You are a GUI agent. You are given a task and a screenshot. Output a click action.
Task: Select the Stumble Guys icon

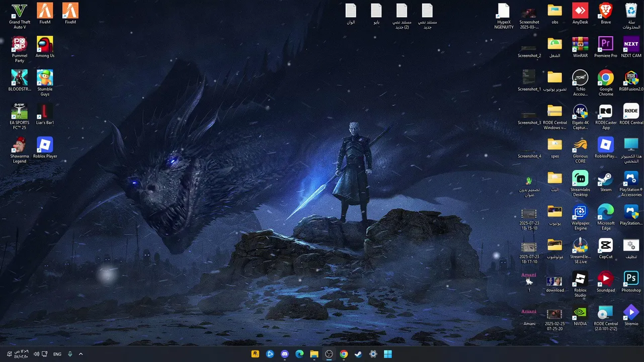point(45,83)
